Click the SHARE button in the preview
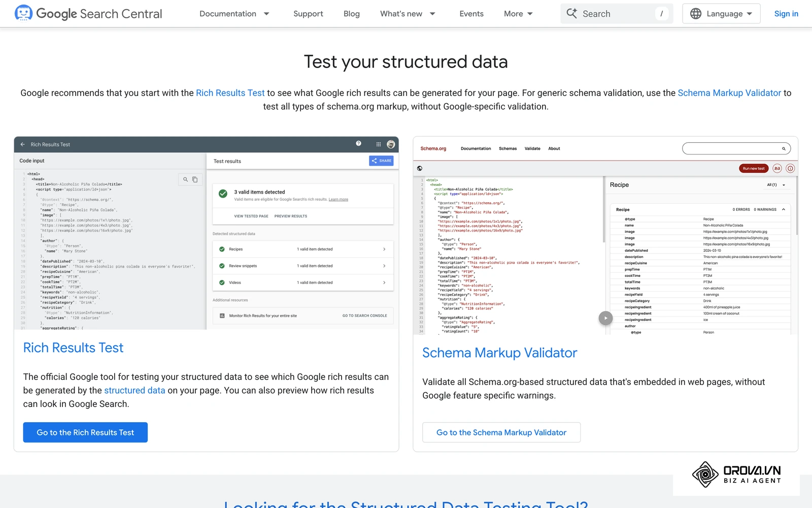Viewport: 812px width, 508px height. 381,161
